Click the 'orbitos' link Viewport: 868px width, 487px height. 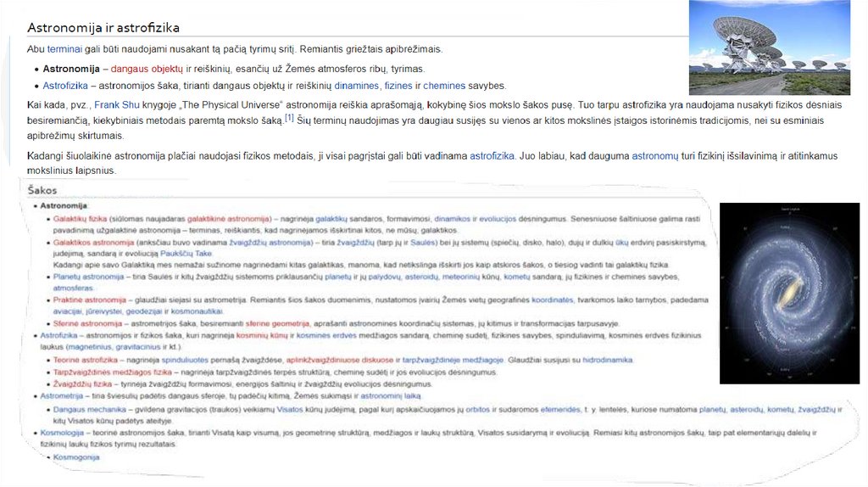(x=477, y=410)
